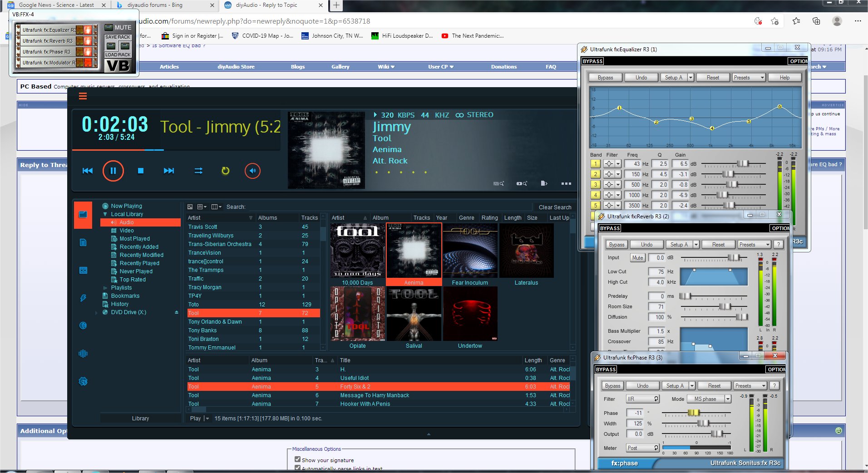Click the eject icon beside DVD Drive
The image size is (868, 473).
[177, 312]
